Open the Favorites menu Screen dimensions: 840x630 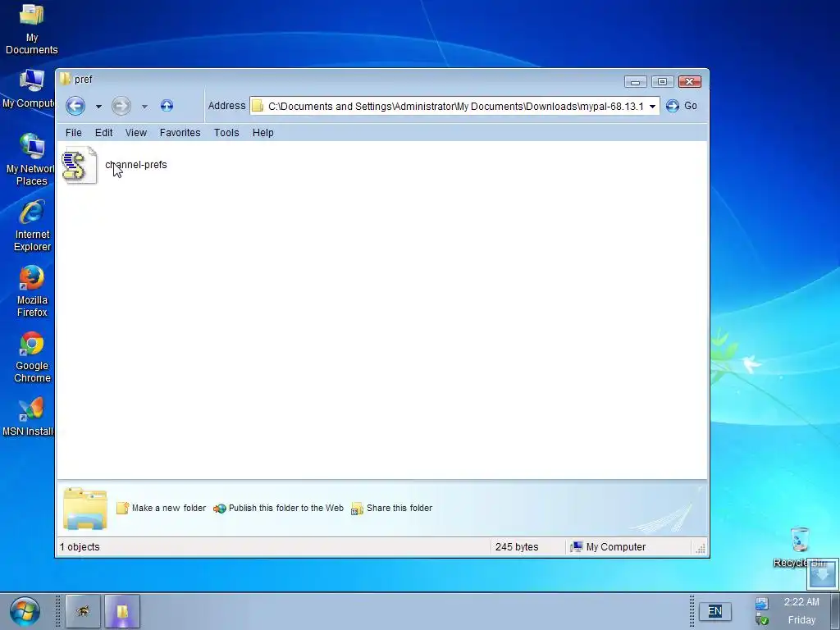coord(180,132)
